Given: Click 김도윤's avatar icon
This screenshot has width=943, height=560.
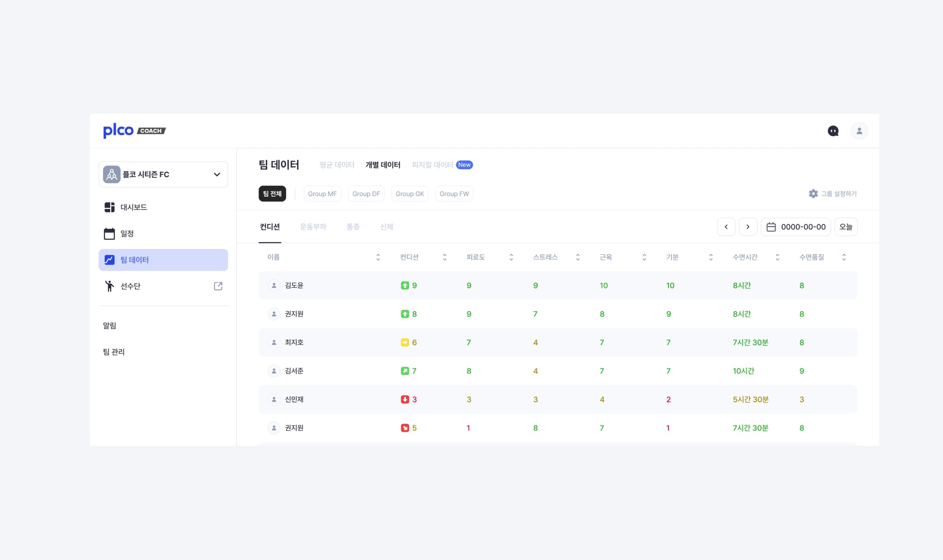Looking at the screenshot, I should [274, 286].
